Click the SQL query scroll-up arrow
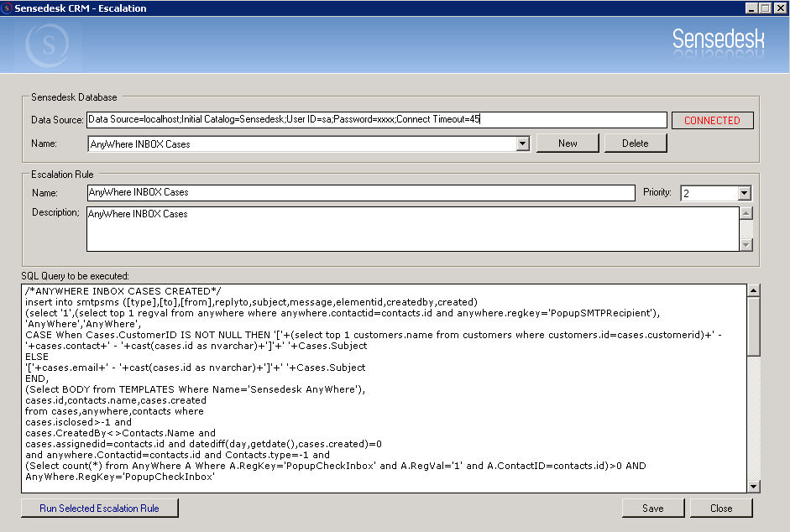Viewport: 790px width, 532px height. 754,290
